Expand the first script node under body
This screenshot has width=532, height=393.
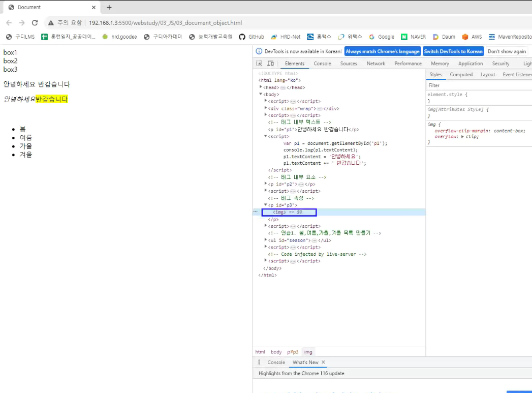(265, 101)
